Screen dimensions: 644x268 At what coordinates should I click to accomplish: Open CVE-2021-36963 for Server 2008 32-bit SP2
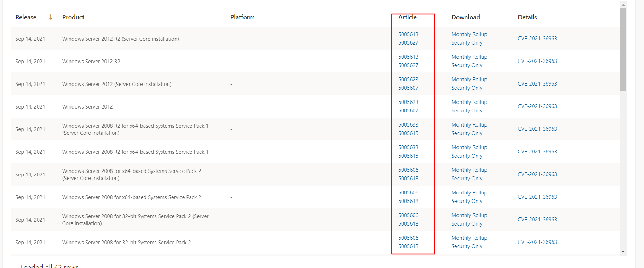point(537,242)
